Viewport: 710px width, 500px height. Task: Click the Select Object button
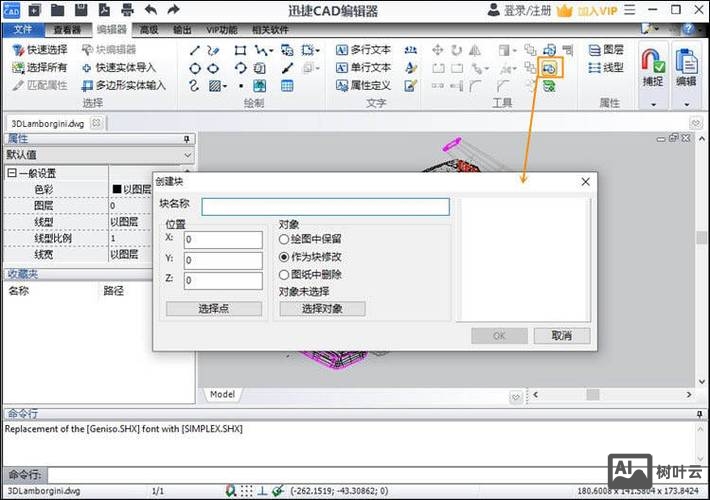pos(322,309)
